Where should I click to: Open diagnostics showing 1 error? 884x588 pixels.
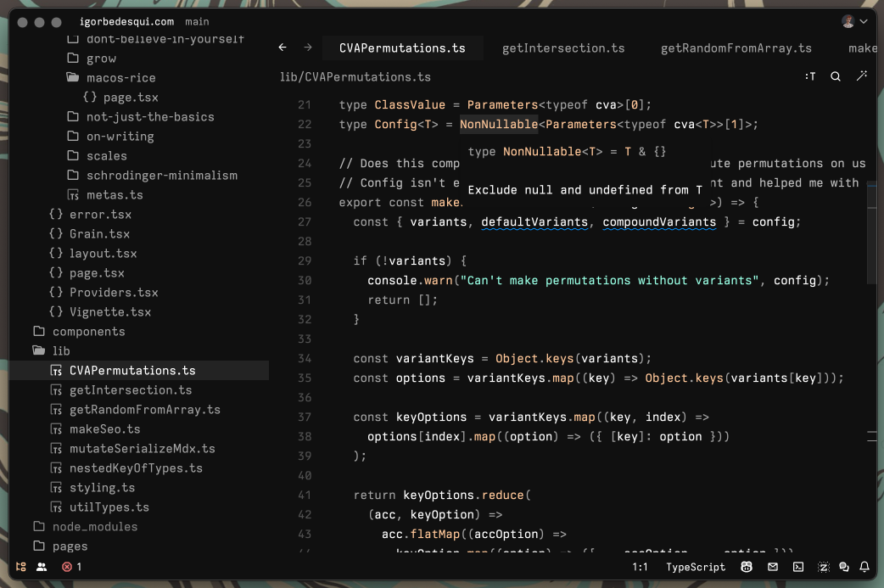point(71,567)
